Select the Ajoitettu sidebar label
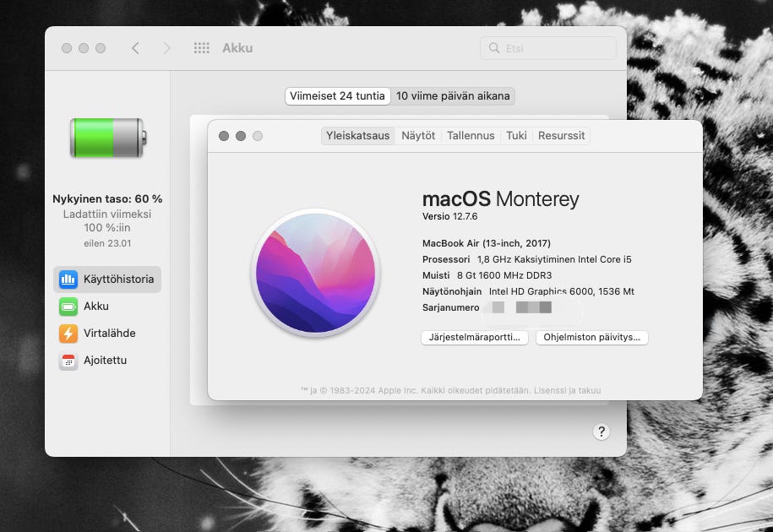The width and height of the screenshot is (773, 532). click(x=105, y=361)
